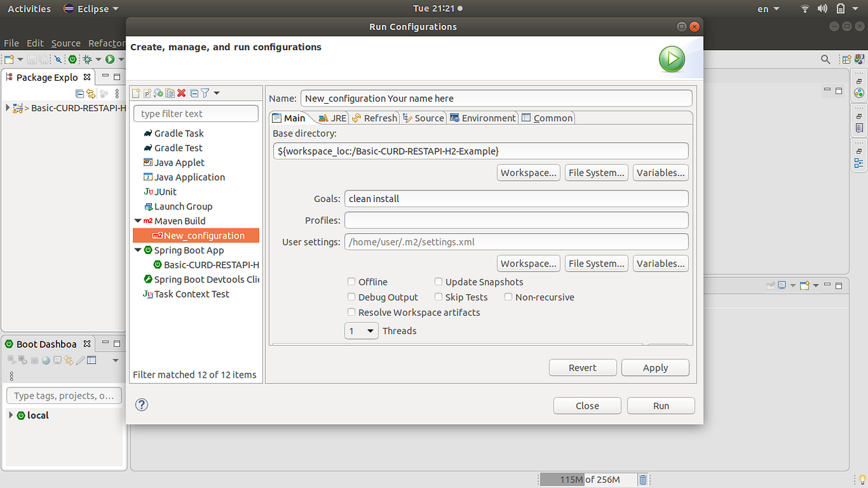
Task: Delete selected configuration with red X
Action: 182,93
